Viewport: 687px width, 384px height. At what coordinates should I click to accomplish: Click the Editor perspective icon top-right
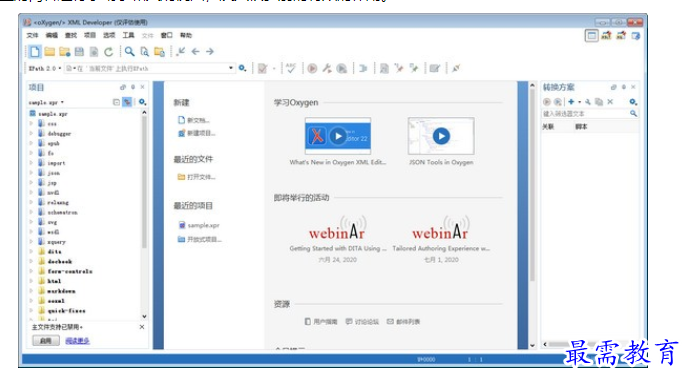pos(591,36)
